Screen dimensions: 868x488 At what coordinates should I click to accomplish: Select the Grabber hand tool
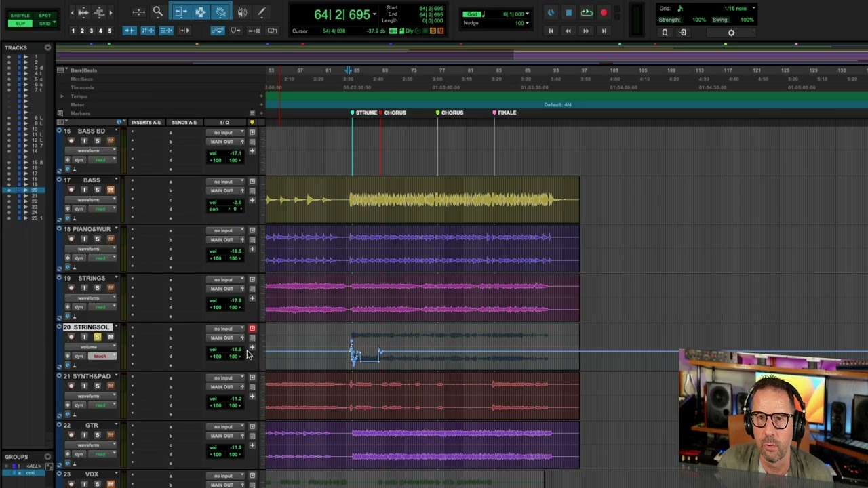[221, 12]
